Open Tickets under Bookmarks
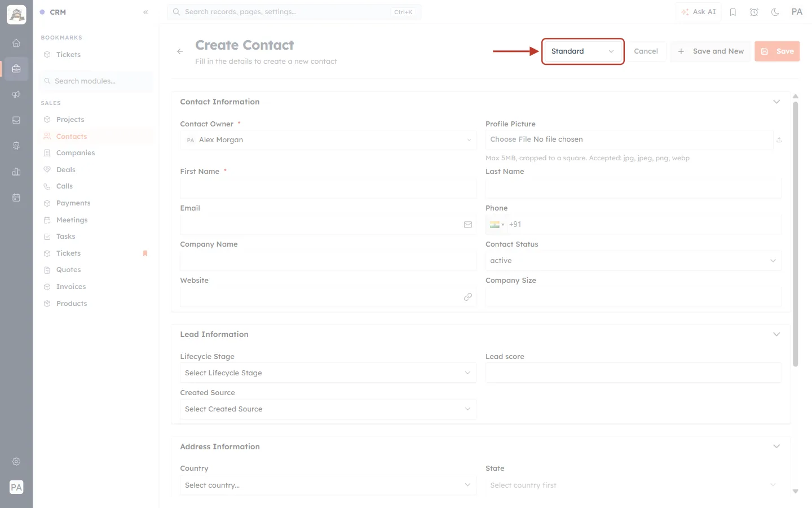Image resolution: width=812 pixels, height=508 pixels. pyautogui.click(x=68, y=55)
